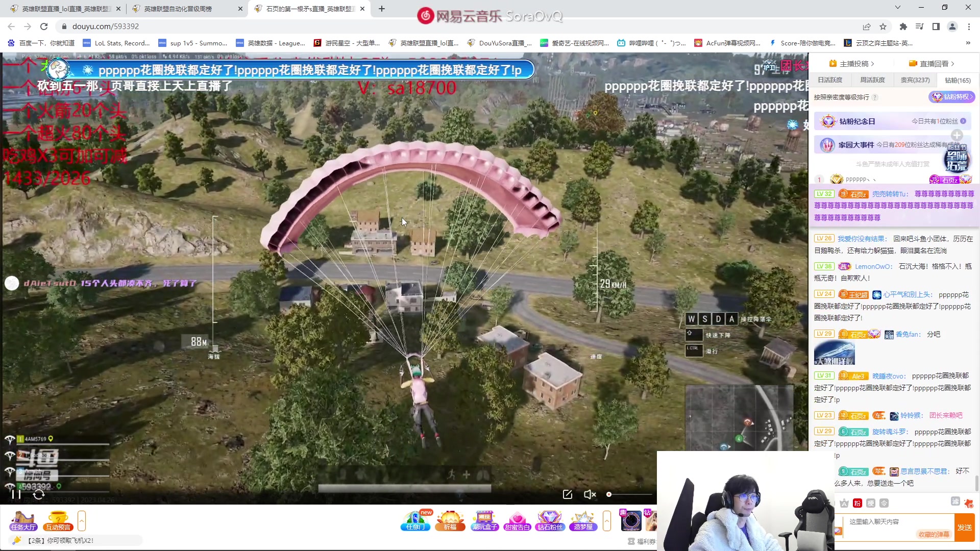
Task: Reload the browser page
Action: (x=44, y=27)
